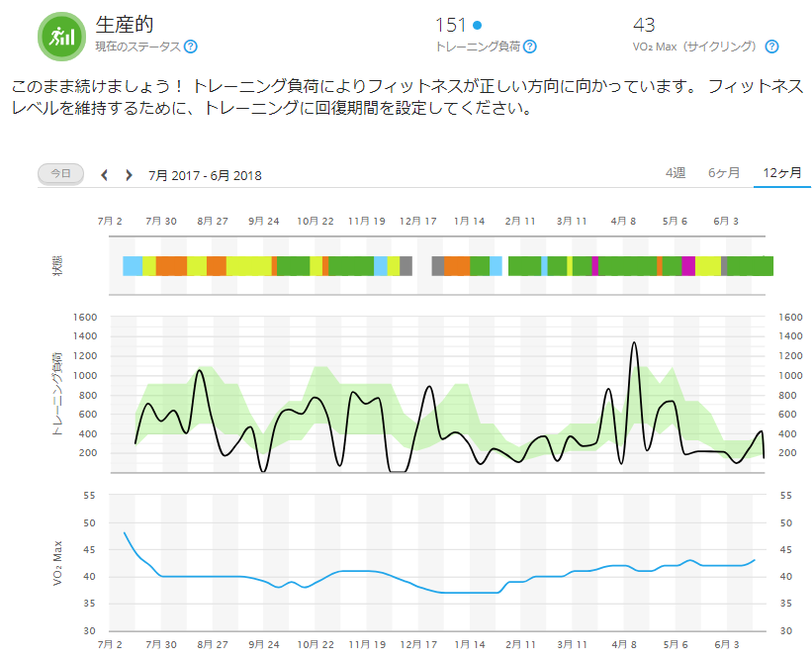Click the 生産的 status heading
The height and width of the screenshot is (659, 812).
(x=125, y=25)
